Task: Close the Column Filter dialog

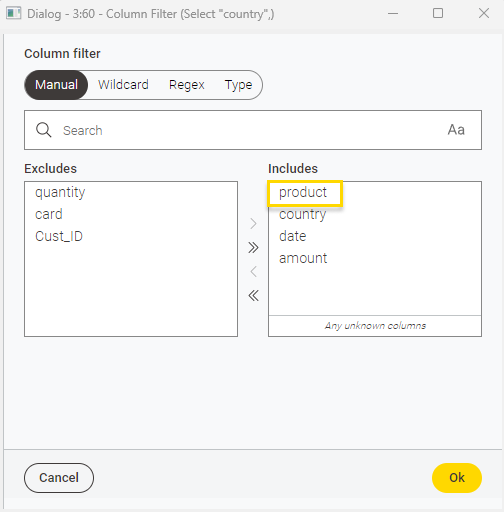Action: [x=484, y=14]
